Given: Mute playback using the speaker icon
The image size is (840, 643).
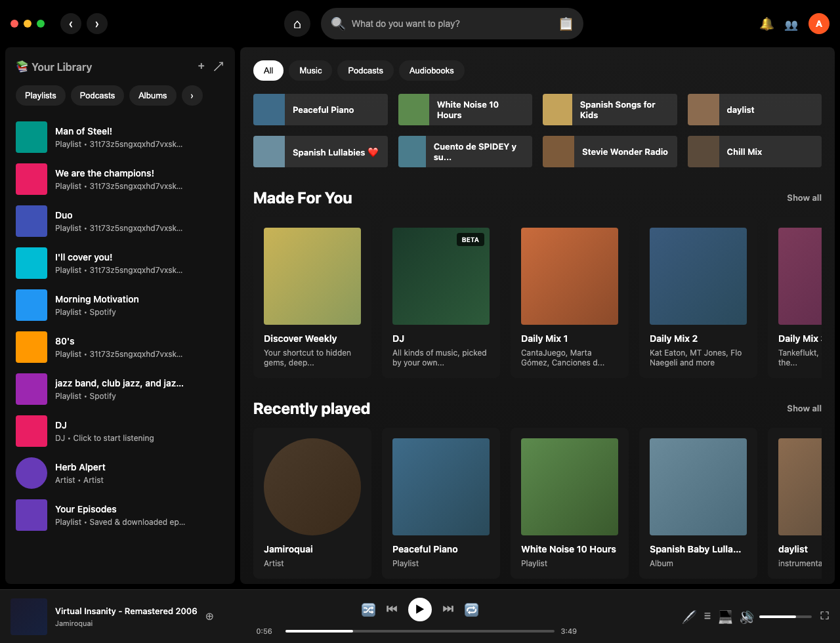Looking at the screenshot, I should [746, 616].
